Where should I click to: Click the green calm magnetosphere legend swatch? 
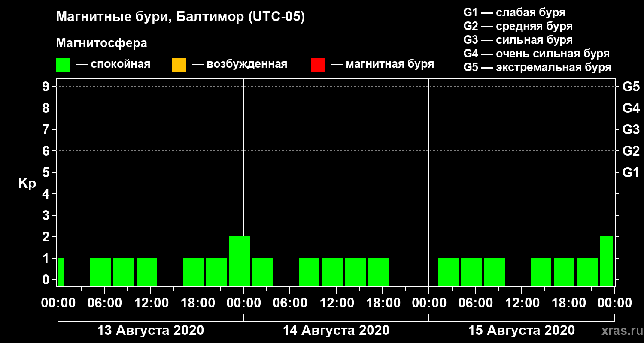point(63,64)
